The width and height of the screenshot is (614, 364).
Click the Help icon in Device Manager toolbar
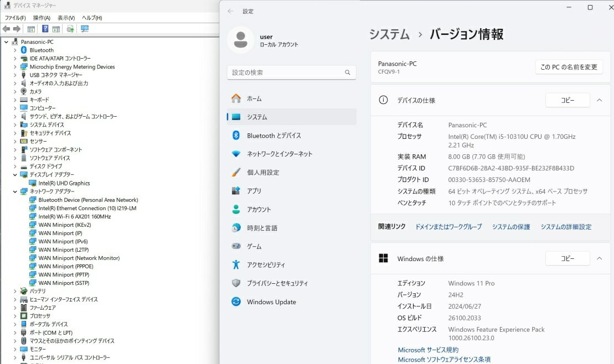[x=45, y=29]
